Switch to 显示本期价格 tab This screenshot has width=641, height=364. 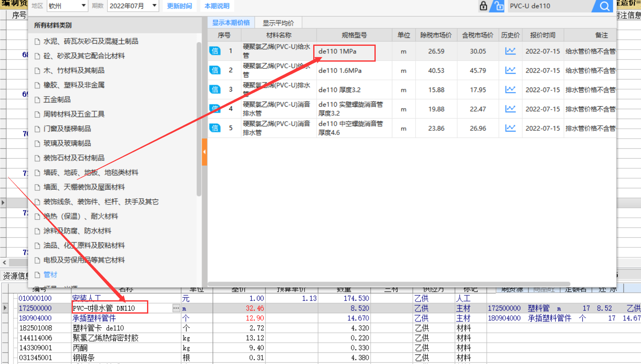click(x=231, y=22)
